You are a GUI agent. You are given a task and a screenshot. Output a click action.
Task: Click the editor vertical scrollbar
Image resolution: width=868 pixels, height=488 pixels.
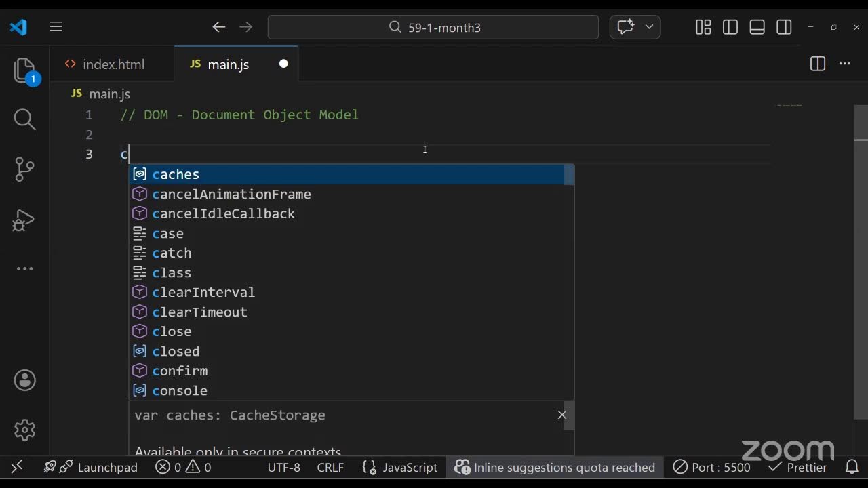(861, 262)
